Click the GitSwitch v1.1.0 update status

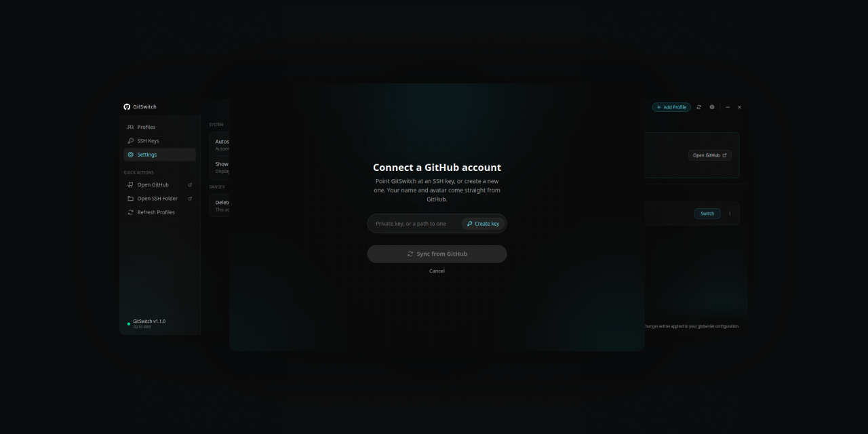pyautogui.click(x=148, y=323)
